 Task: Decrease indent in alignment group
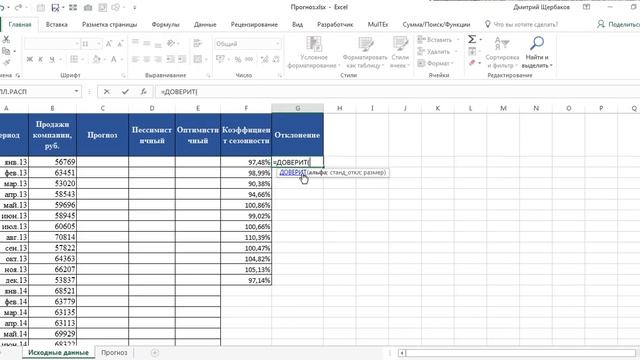click(171, 60)
